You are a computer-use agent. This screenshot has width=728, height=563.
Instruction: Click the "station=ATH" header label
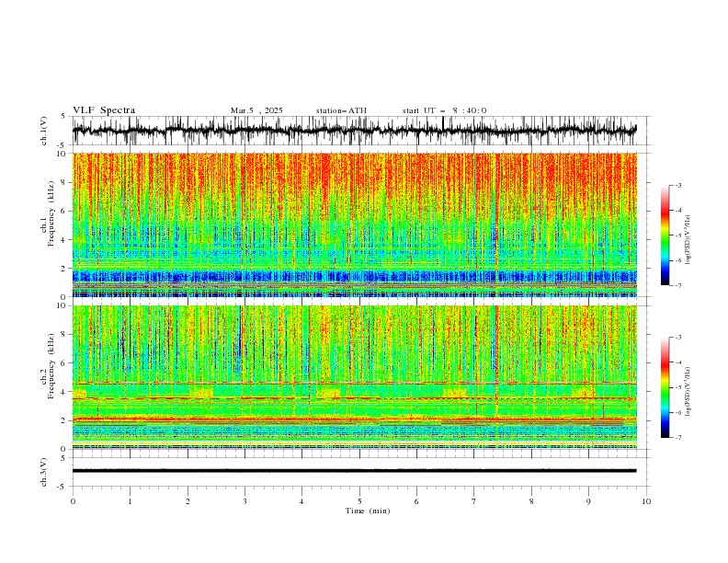[341, 110]
